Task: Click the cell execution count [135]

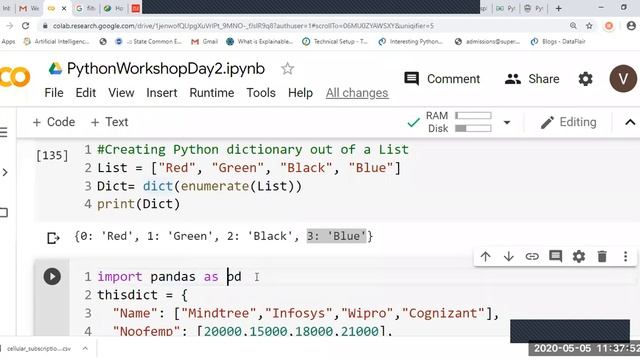Action: (x=52, y=156)
